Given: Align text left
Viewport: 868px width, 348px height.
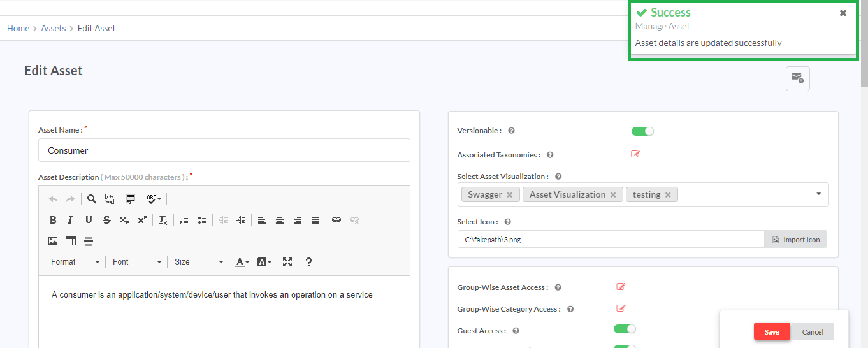Looking at the screenshot, I should click(262, 220).
